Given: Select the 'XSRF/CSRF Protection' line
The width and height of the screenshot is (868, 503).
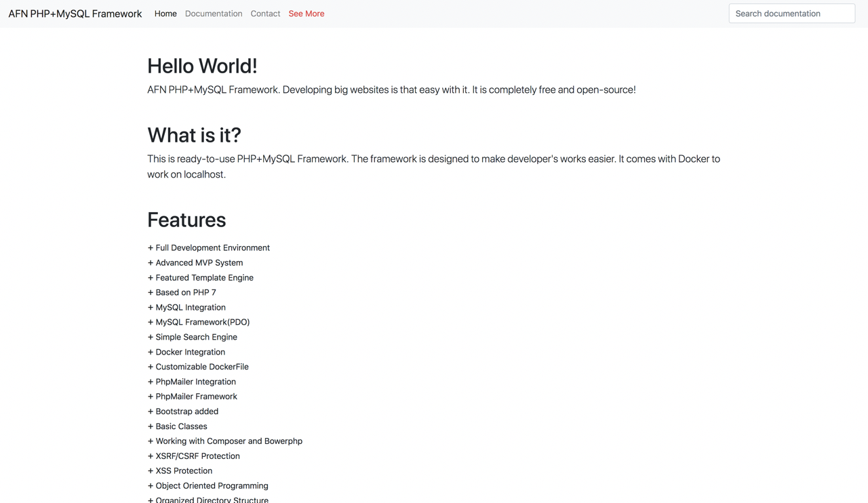Looking at the screenshot, I should pos(194,457).
